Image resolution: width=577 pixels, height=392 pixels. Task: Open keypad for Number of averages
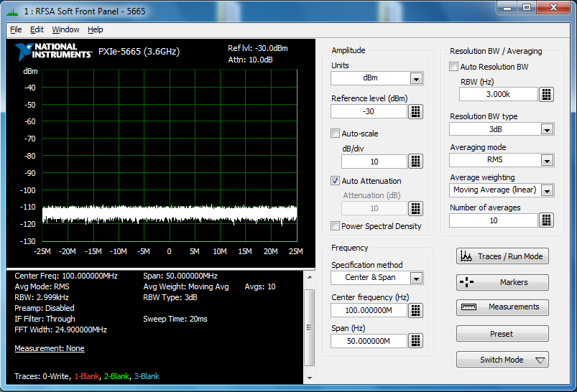click(x=546, y=220)
